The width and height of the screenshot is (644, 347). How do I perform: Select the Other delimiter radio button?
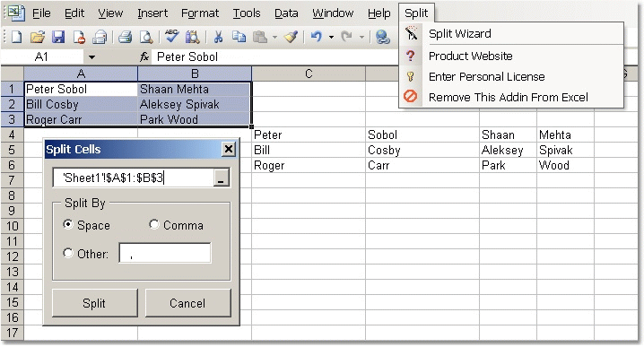(x=68, y=253)
